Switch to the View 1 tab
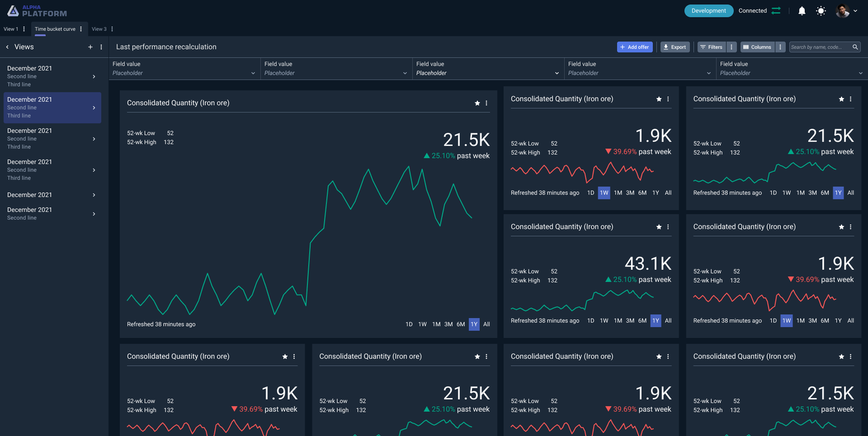Screen dimensions: 868x436 11,29
